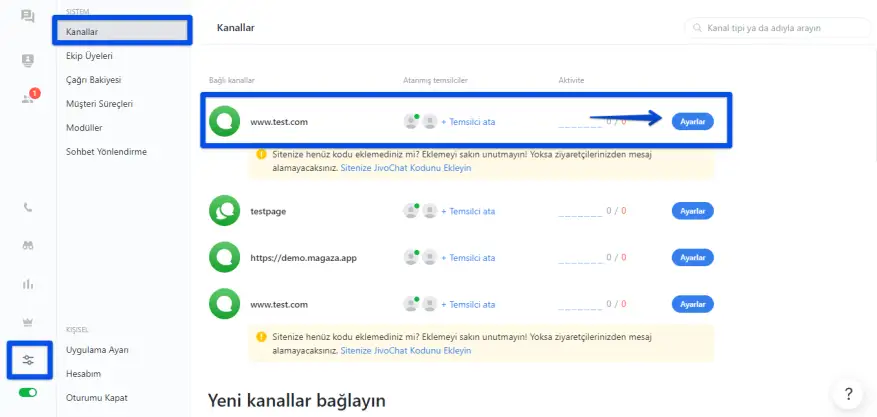Open the settings sliders icon
The image size is (877, 417).
[27, 359]
